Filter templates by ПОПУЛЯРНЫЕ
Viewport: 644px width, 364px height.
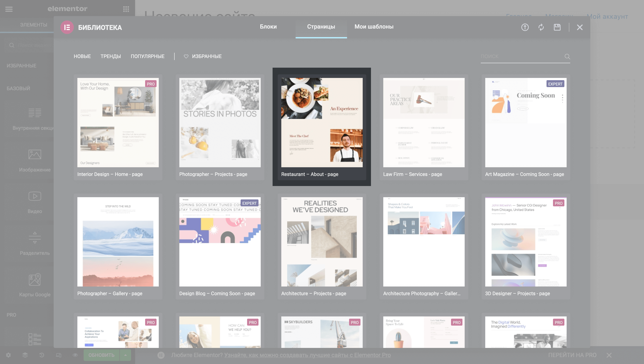click(x=148, y=56)
